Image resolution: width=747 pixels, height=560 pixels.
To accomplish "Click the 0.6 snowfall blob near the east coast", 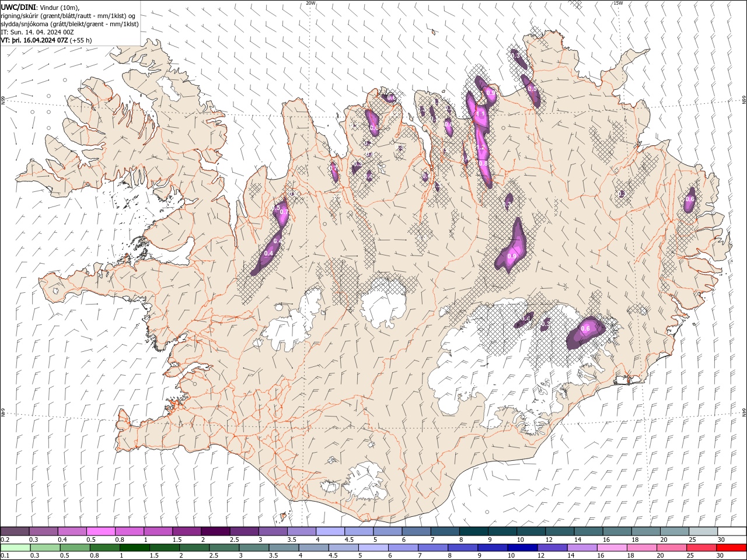I will point(690,199).
